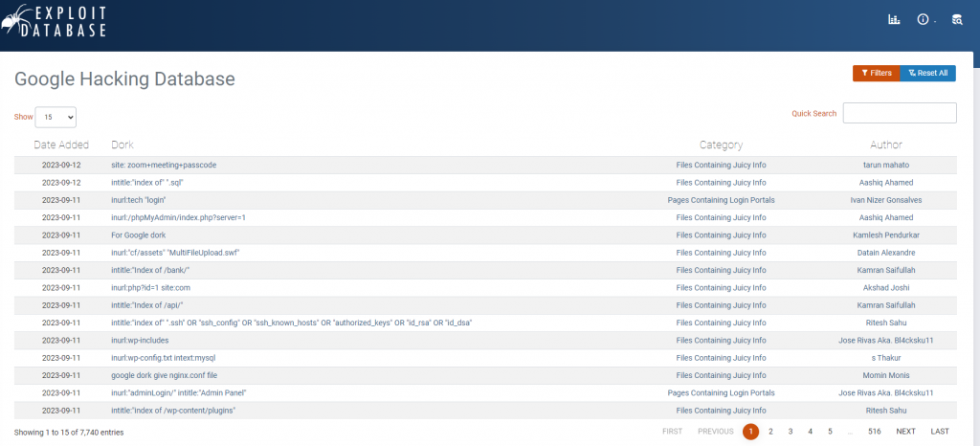980x446 pixels.
Task: Open dork inurl:"adminLogin/" intitle:"Admin Panel"
Action: [179, 393]
